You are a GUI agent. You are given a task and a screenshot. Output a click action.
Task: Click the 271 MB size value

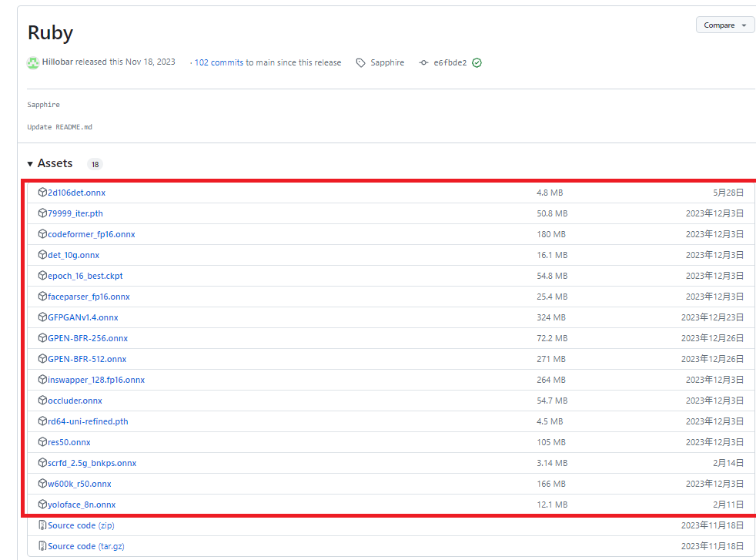tap(551, 359)
